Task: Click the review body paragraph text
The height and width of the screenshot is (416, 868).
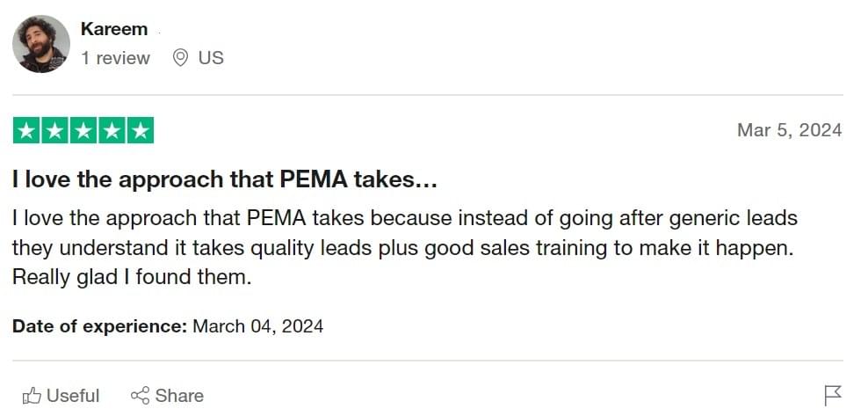Action: coord(405,247)
